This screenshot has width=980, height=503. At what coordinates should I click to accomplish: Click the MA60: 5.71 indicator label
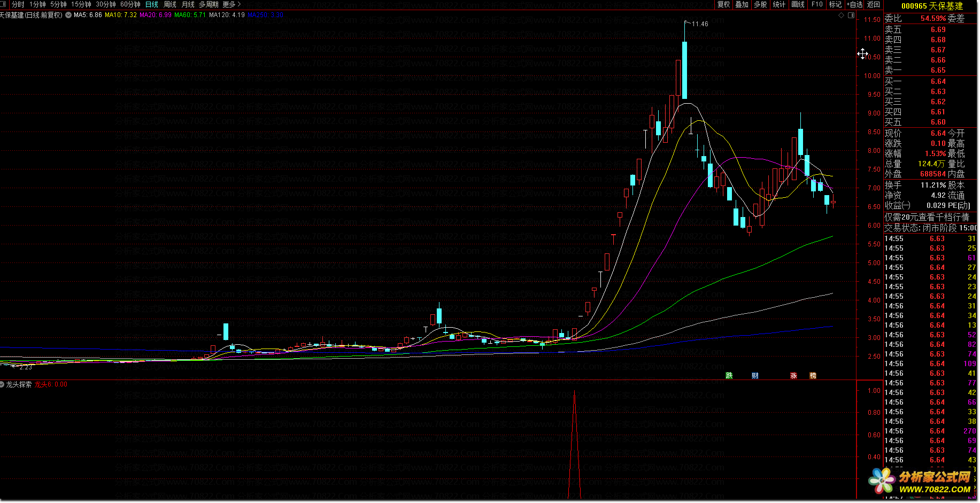190,15
